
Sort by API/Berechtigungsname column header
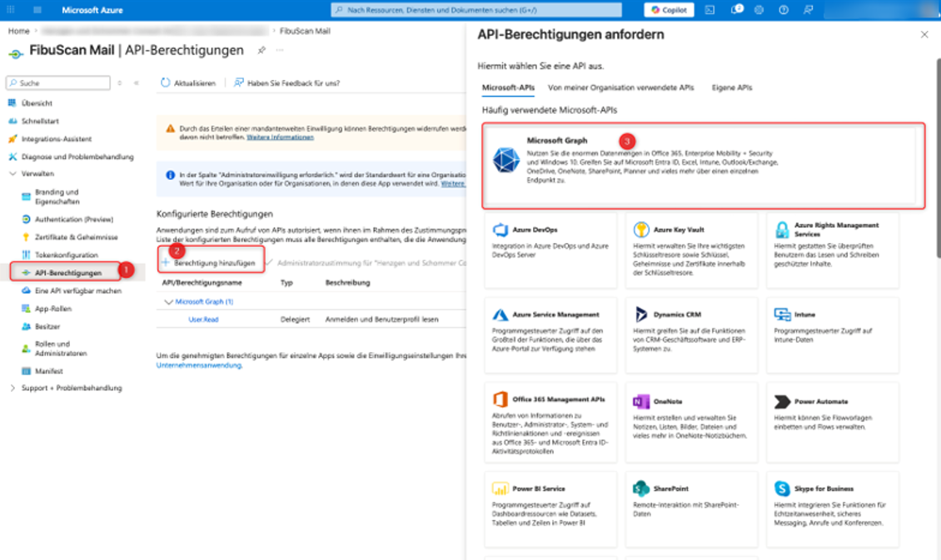(202, 283)
